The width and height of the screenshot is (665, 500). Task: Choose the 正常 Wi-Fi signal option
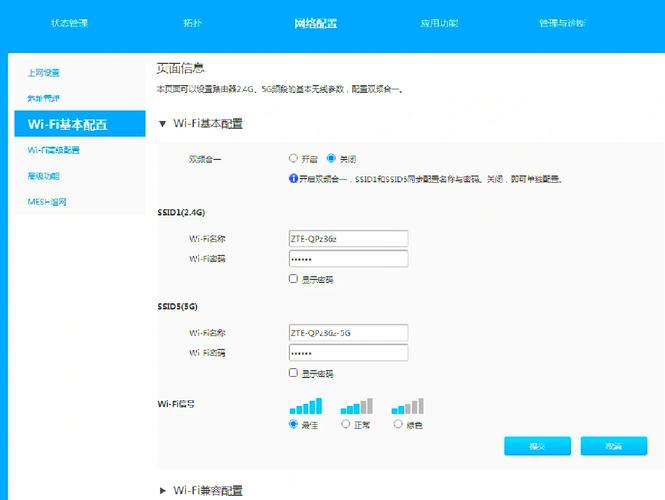345,424
